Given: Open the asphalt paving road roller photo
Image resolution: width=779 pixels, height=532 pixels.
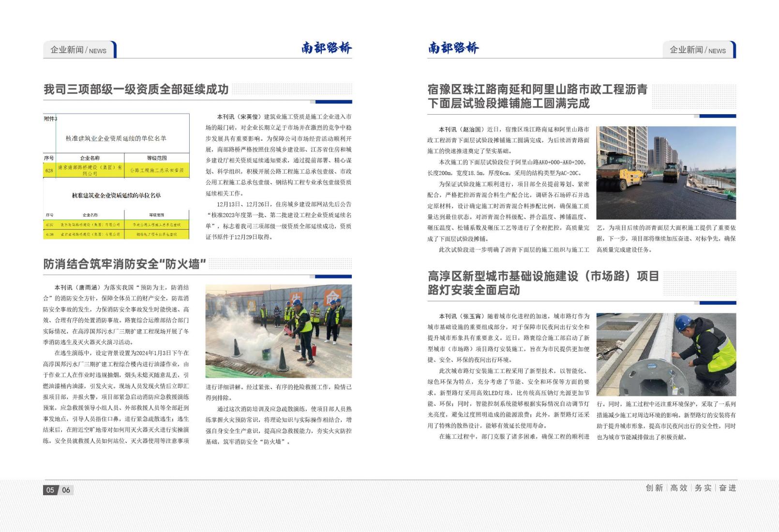Looking at the screenshot, I should click(x=666, y=173).
